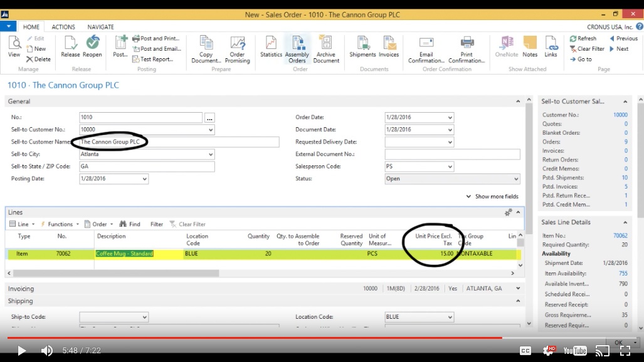Seek on video progress bar
The height and width of the screenshot is (362, 644).
coord(322,338)
